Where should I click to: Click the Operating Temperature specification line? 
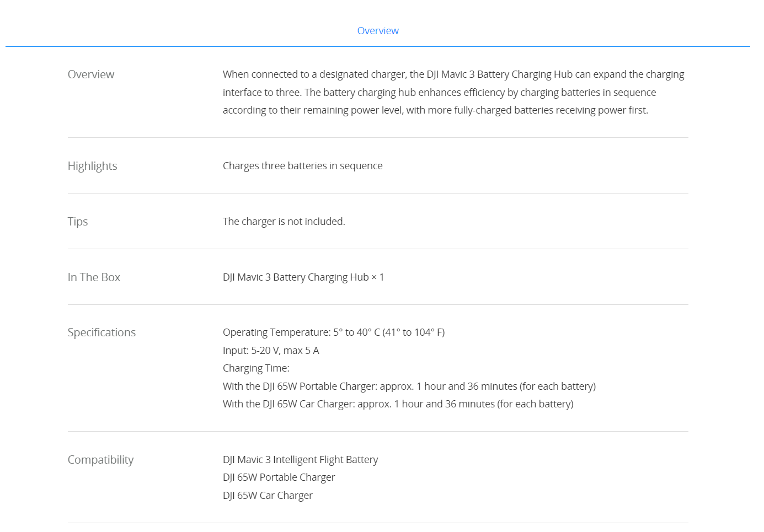[333, 332]
